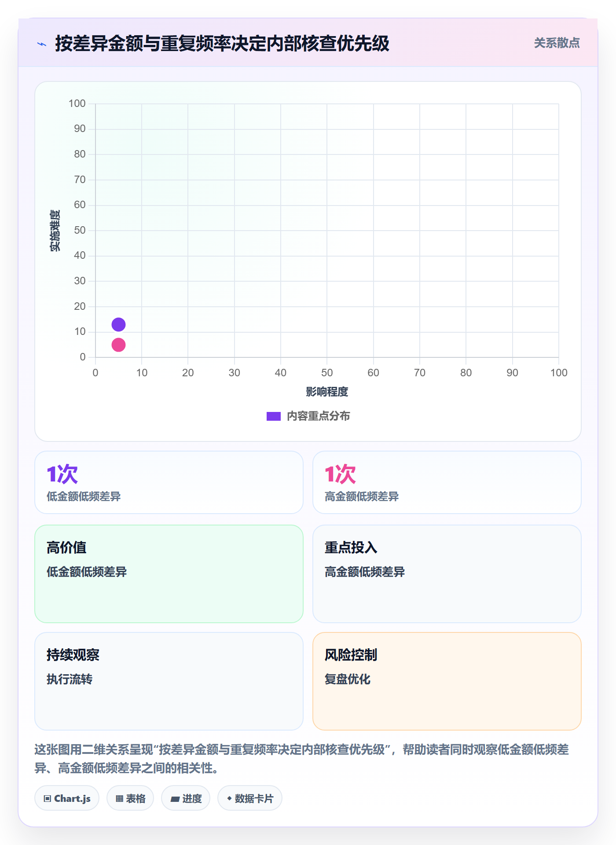
Task: Click the 表格 tag chip
Action: [130, 798]
